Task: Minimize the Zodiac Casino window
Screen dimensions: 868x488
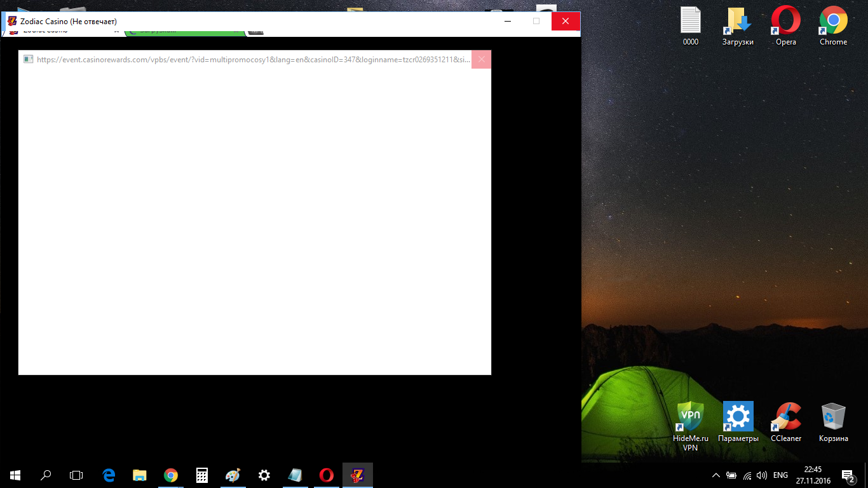Action: coord(508,21)
